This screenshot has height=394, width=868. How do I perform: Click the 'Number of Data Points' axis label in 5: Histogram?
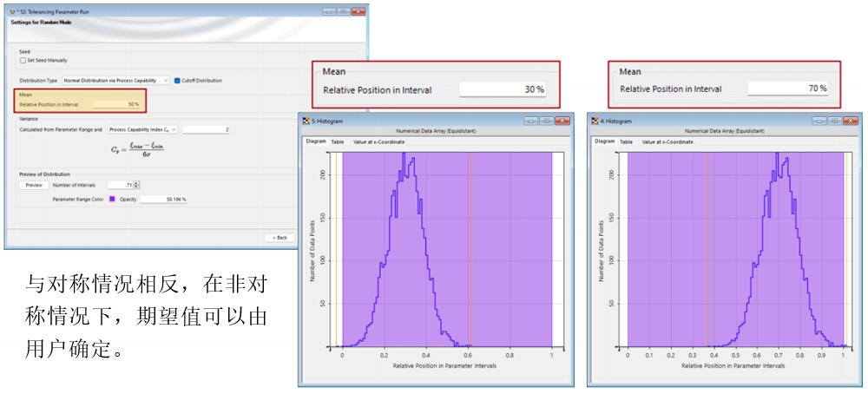(312, 251)
